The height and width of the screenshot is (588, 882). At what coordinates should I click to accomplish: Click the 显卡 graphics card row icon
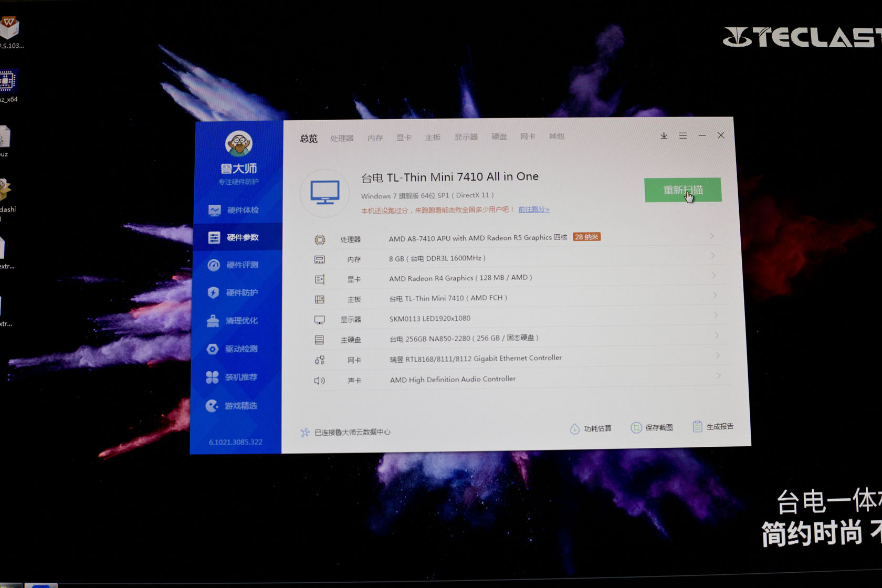(x=319, y=279)
